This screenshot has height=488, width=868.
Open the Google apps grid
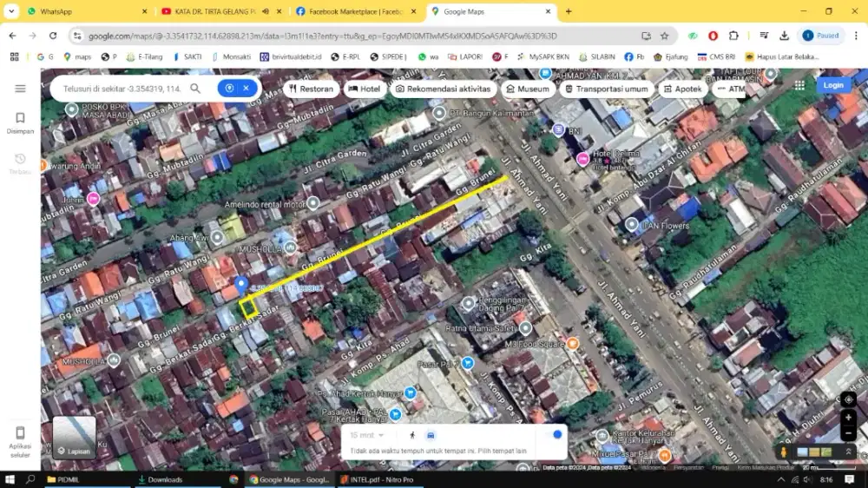[799, 85]
